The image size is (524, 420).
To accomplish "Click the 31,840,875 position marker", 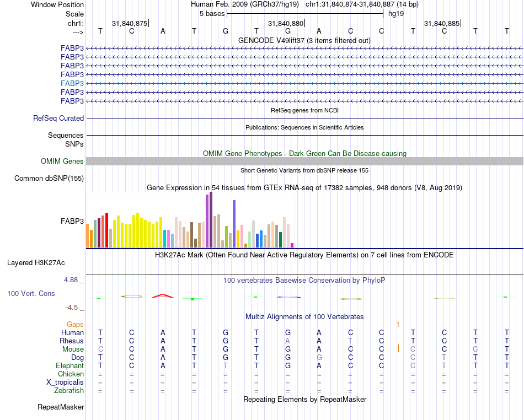I will [130, 23].
